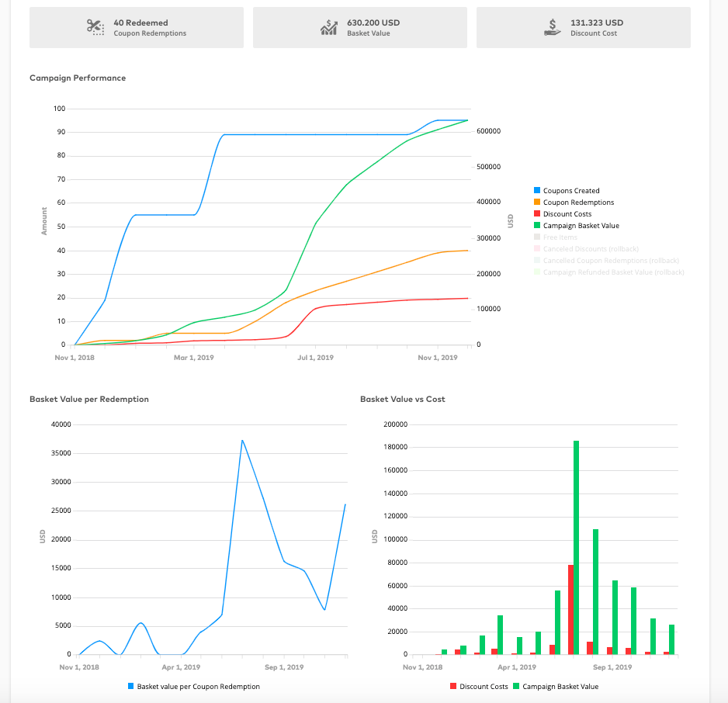This screenshot has width=728, height=703.
Task: Toggle Coupons Created legend series
Action: pos(567,191)
